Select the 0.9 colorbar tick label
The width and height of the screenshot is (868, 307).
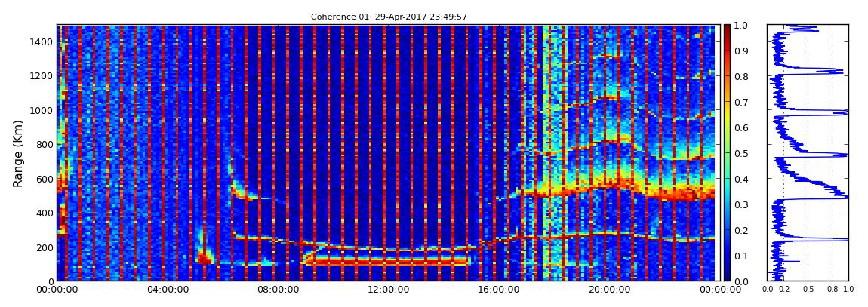point(740,51)
